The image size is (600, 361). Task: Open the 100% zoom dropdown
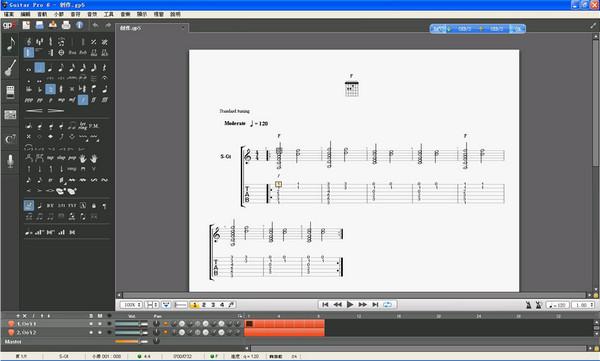point(131,305)
